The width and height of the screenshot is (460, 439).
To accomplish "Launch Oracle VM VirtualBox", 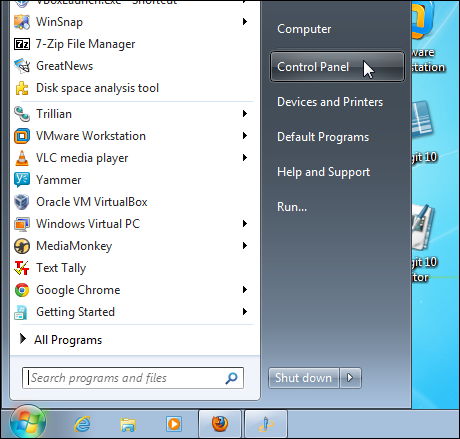I will click(x=133, y=202).
